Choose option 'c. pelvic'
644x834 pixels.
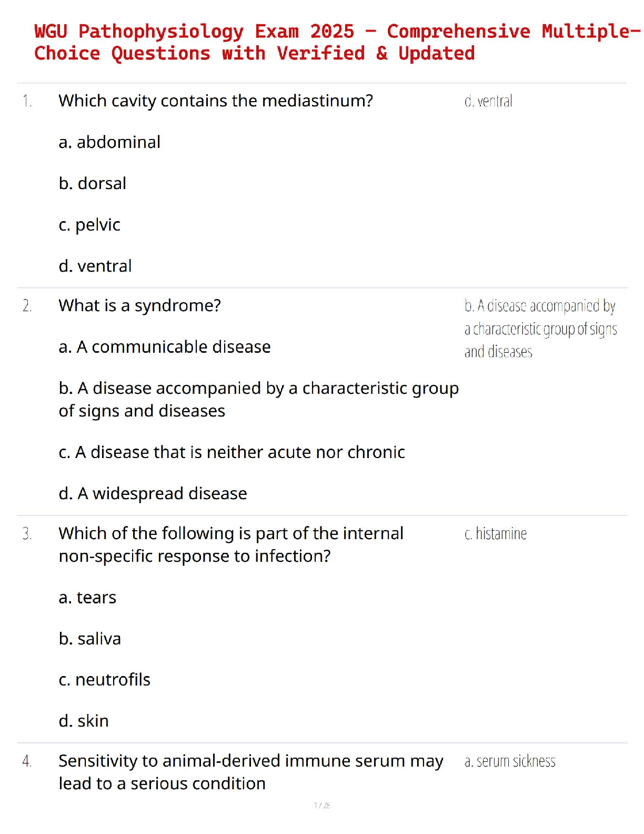[x=89, y=225]
